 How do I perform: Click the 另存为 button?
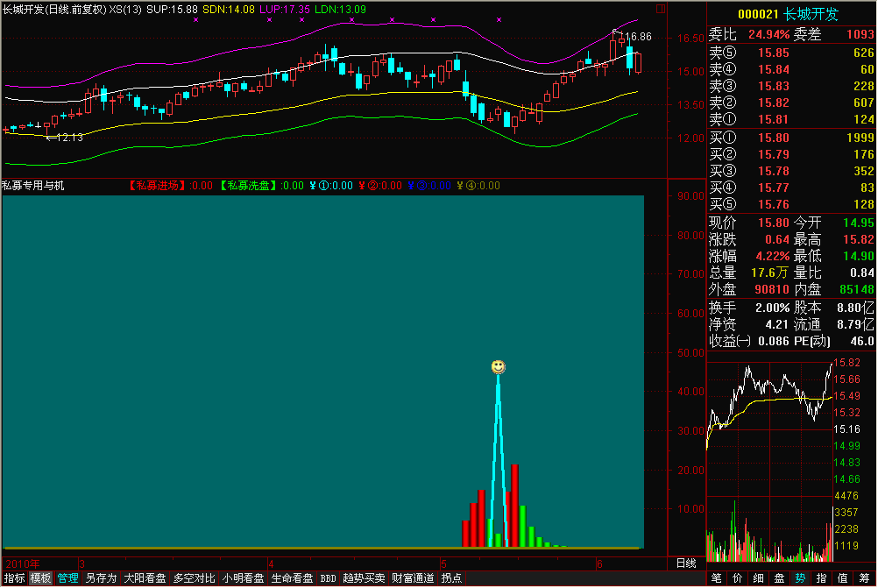coord(101,577)
